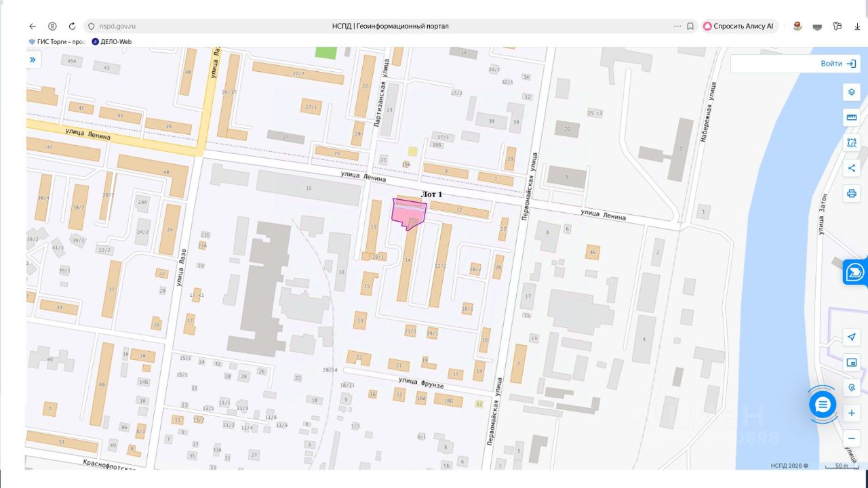Click the улица Фрунзе street label
868x488 pixels.
pos(421,383)
